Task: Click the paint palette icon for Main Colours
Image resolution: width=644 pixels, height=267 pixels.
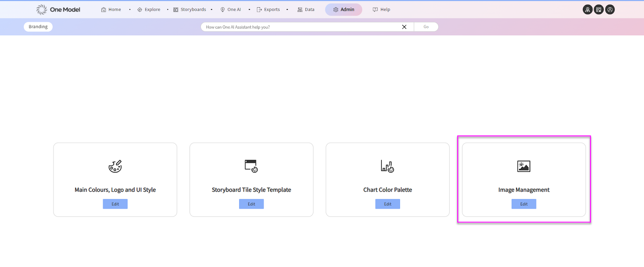Action: tap(115, 166)
